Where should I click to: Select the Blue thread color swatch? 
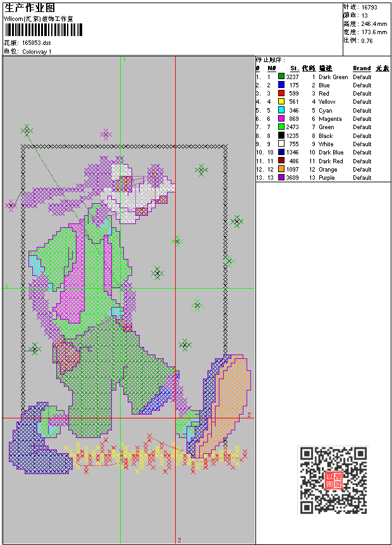tap(281, 85)
